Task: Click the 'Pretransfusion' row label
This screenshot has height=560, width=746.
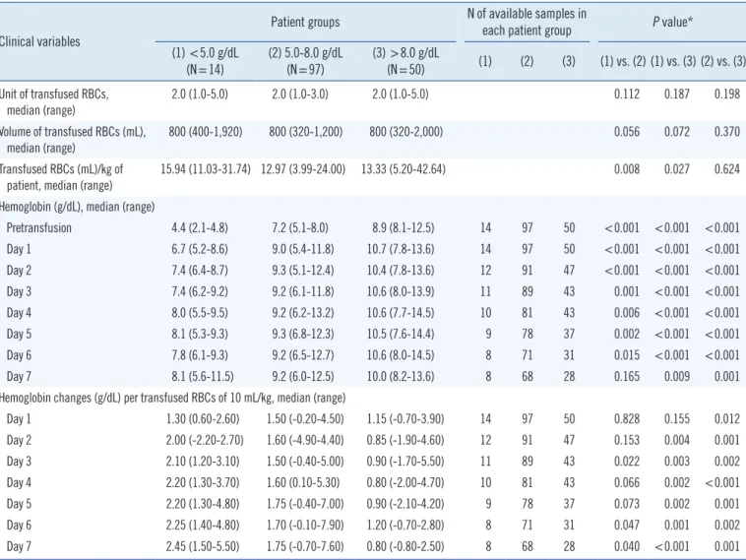Action: coord(39,228)
